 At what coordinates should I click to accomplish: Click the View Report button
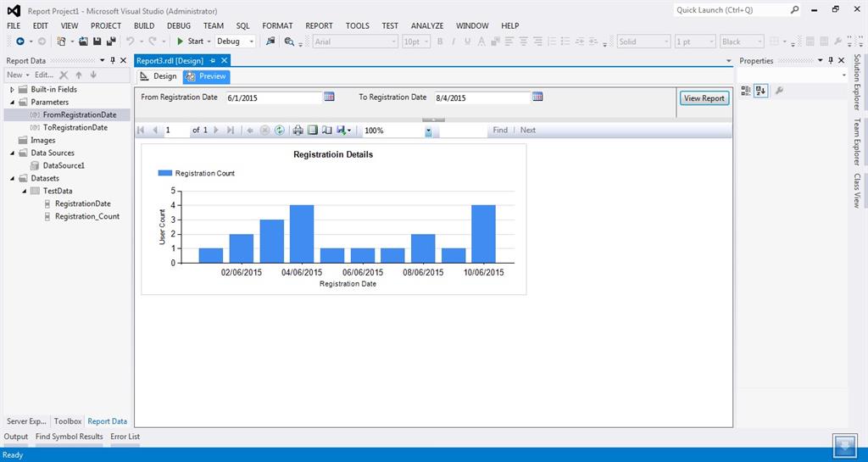[704, 98]
